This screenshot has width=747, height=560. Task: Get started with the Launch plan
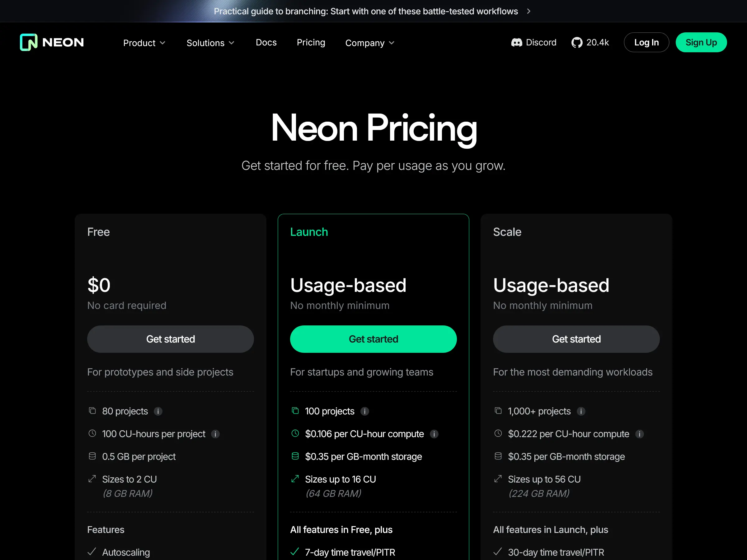[373, 339]
